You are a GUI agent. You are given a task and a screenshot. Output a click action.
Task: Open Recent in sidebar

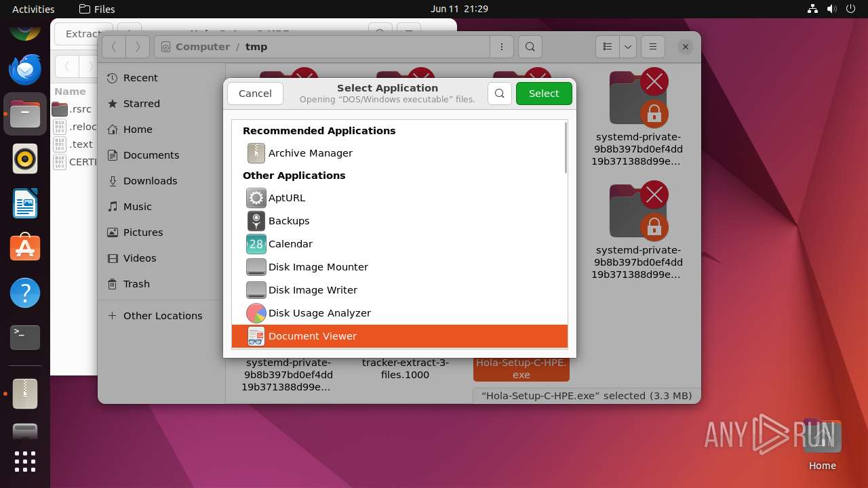[161, 78]
